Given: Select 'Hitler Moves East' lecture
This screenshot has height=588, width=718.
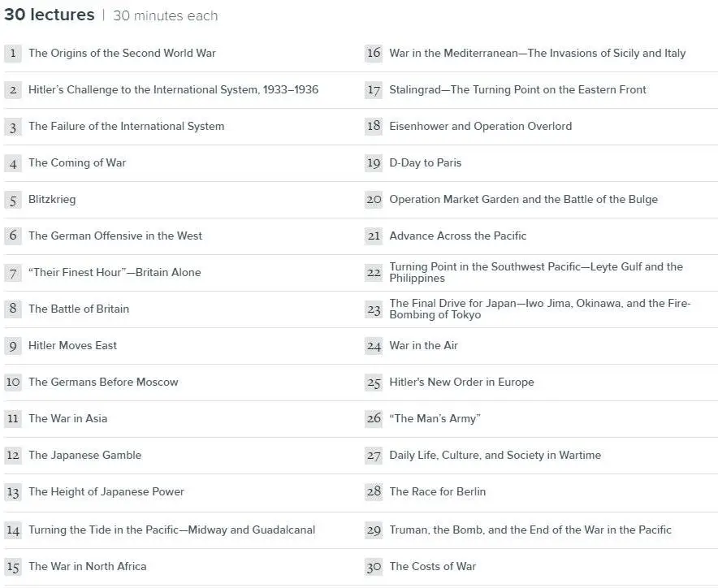Looking at the screenshot, I should click(72, 346).
